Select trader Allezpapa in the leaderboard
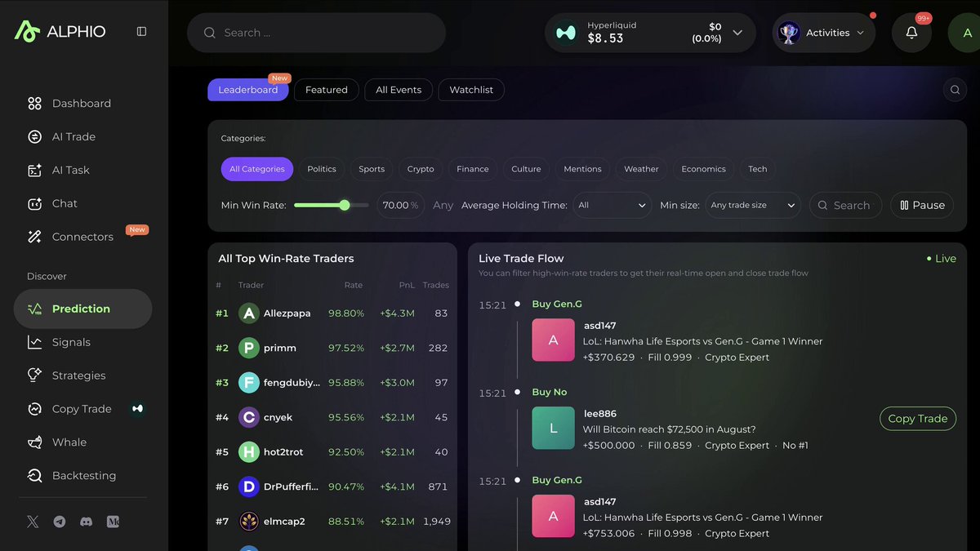The width and height of the screenshot is (980, 551). click(332, 313)
